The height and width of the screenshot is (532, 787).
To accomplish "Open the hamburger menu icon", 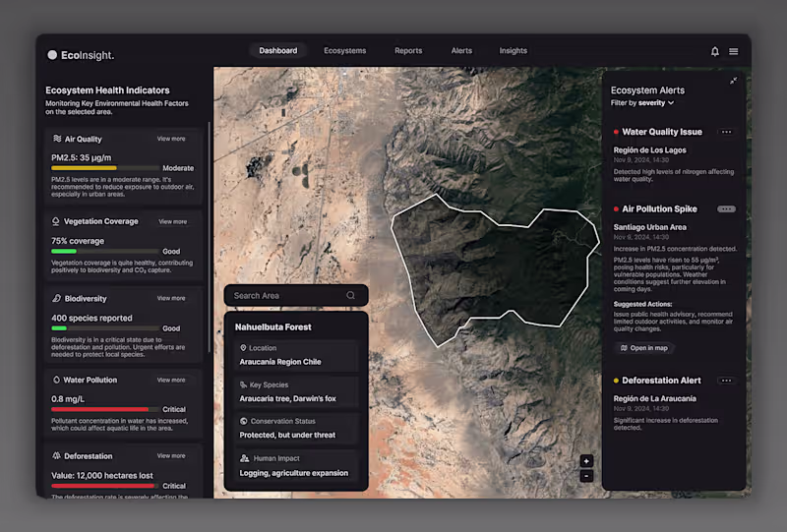I will 733,51.
